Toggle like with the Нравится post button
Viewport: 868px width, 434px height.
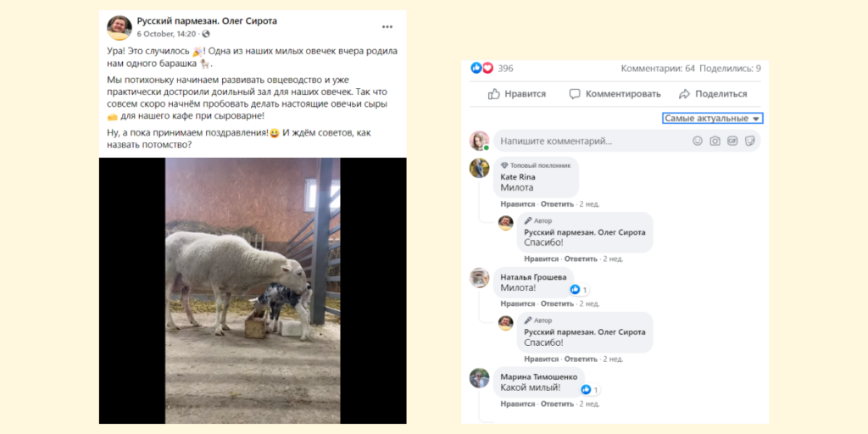[x=517, y=94]
